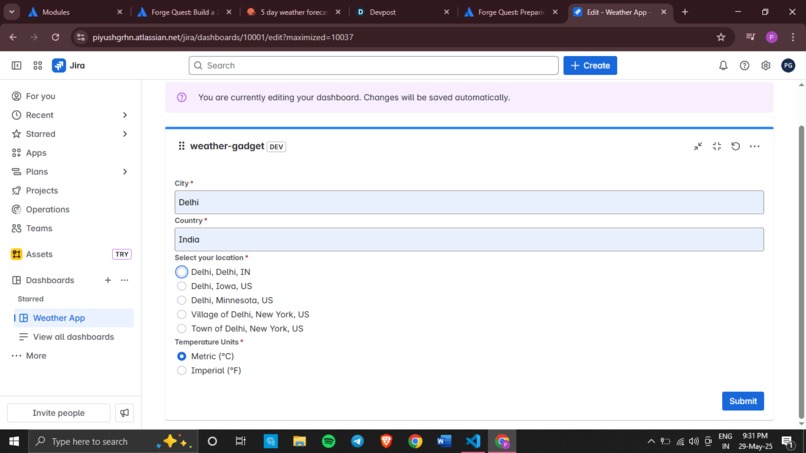Select Delhi, Iowa, US location
This screenshot has width=806, height=453.
tap(181, 286)
